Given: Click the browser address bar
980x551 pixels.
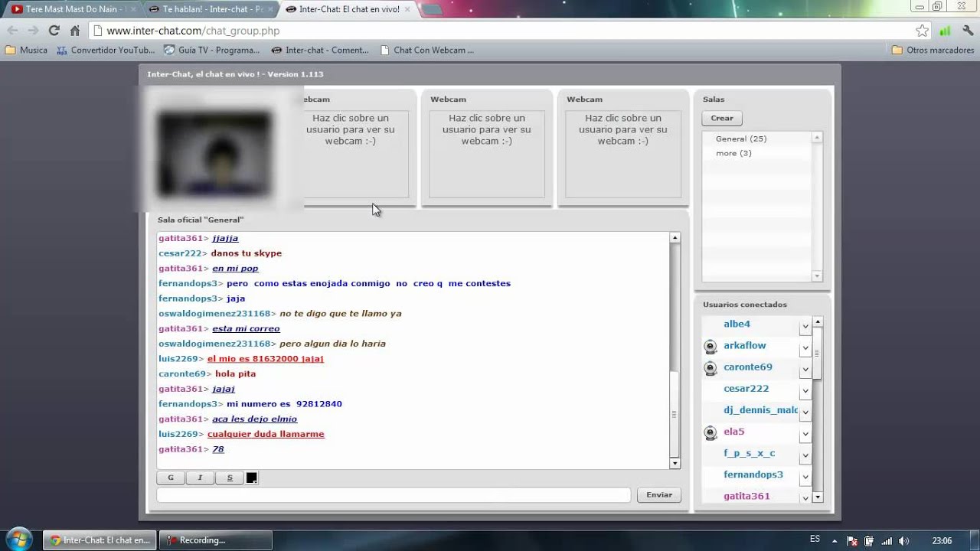Looking at the screenshot, I should pos(508,31).
